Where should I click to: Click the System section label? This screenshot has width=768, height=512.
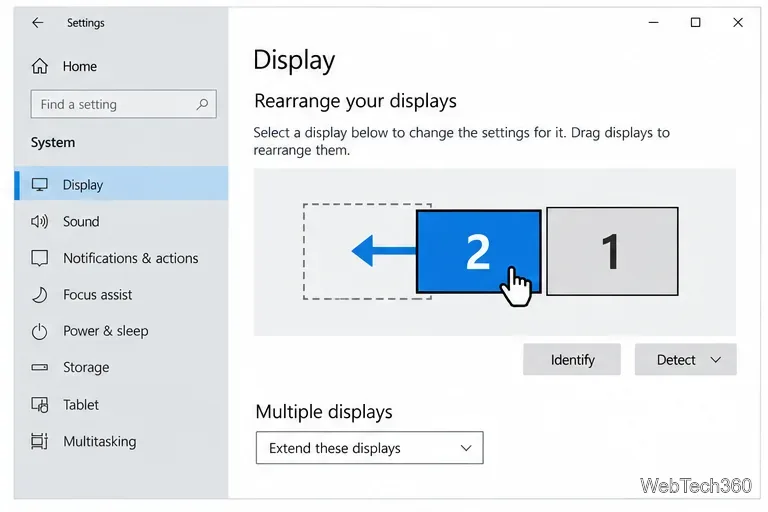[x=53, y=143]
